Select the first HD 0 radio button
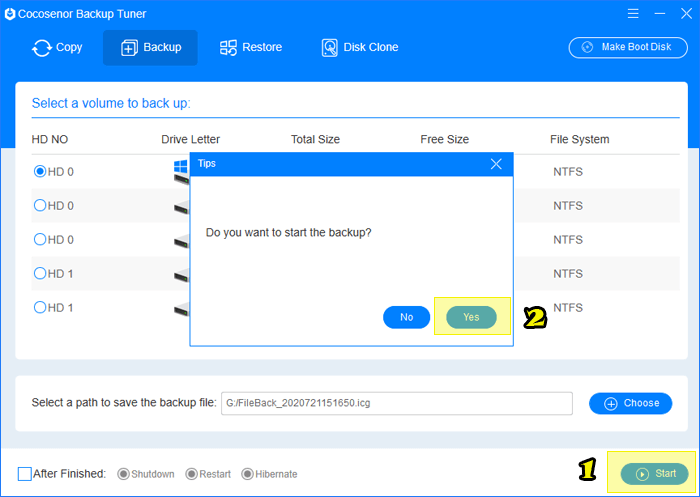700x497 pixels. click(x=40, y=171)
